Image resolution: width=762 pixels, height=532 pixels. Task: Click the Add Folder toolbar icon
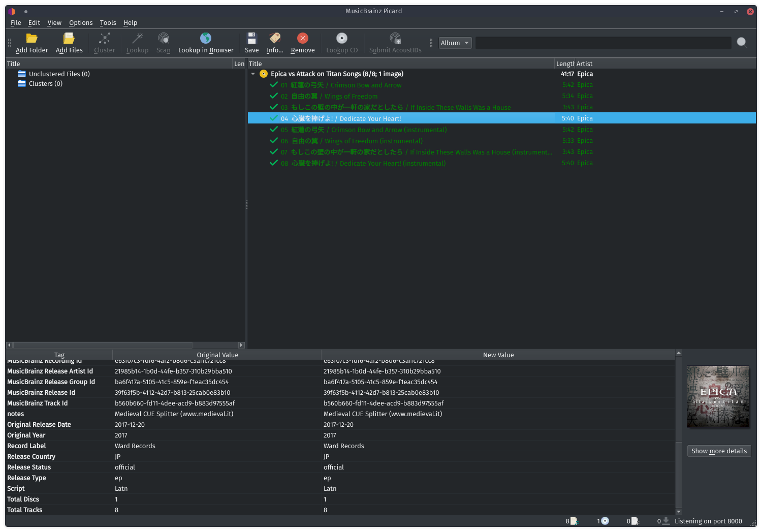coord(32,38)
